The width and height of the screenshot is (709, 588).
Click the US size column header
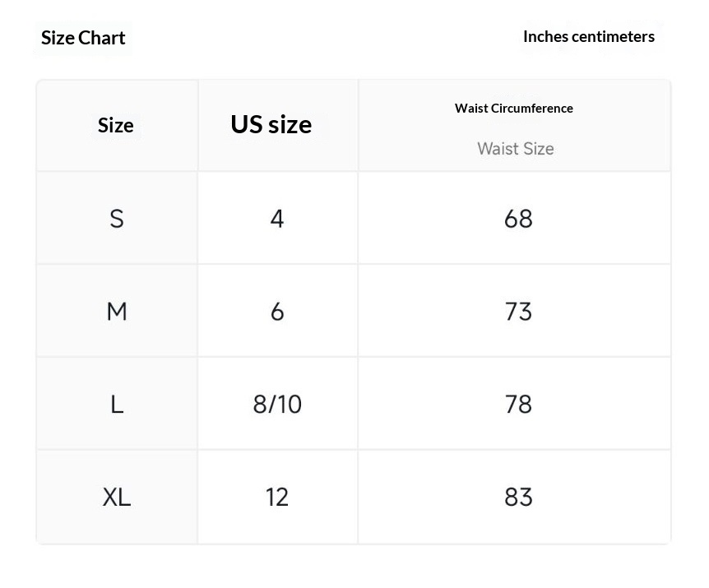(271, 124)
